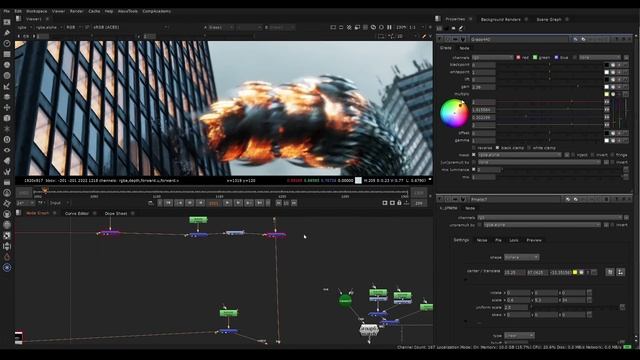Click the Image nodes toolbar icon
Image resolution: width=640 pixels, height=360 pixels.
click(x=7, y=22)
